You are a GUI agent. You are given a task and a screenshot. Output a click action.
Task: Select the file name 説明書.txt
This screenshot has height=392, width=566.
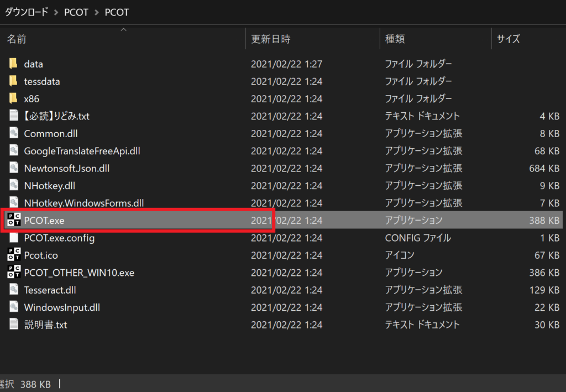(45, 325)
